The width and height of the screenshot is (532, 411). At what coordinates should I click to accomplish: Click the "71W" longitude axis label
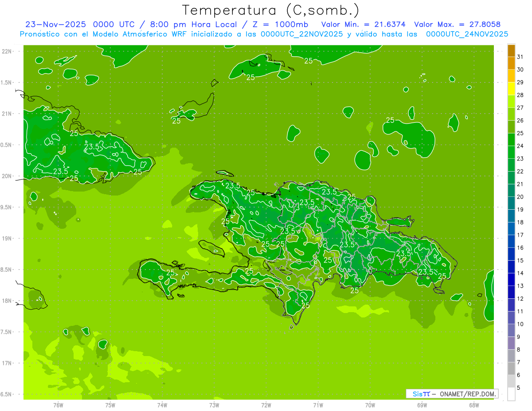[318, 405]
